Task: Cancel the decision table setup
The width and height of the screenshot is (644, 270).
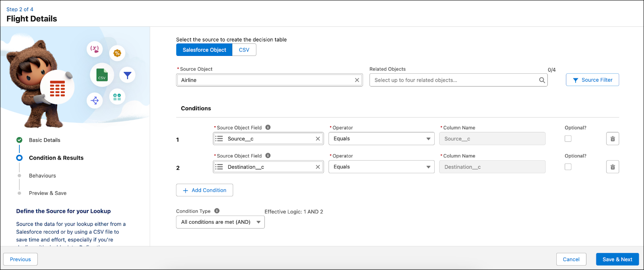Action: coord(571,260)
